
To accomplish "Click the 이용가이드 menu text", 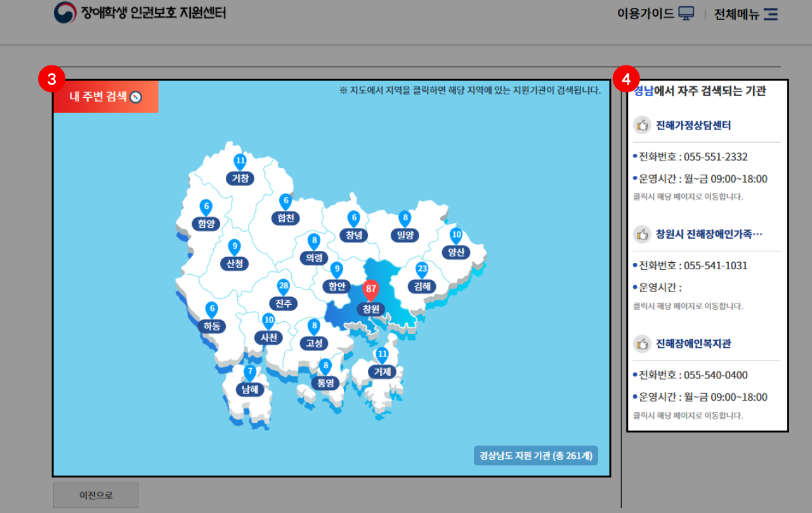I will [646, 13].
